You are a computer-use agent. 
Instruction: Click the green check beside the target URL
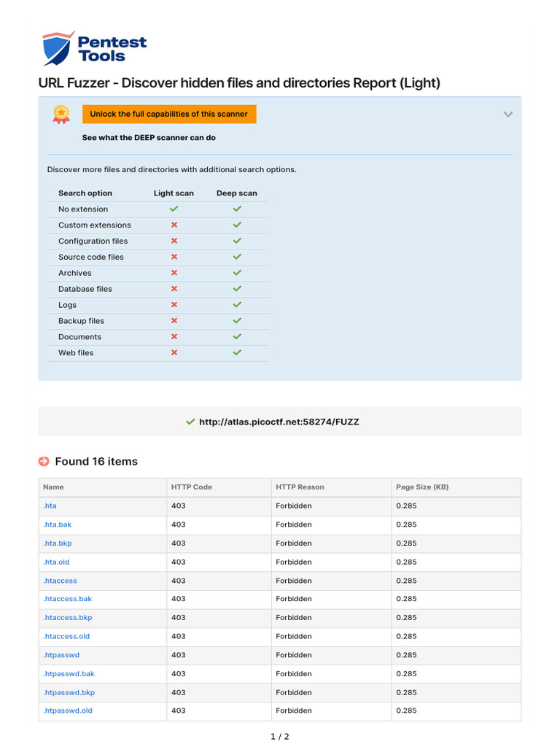[190, 422]
